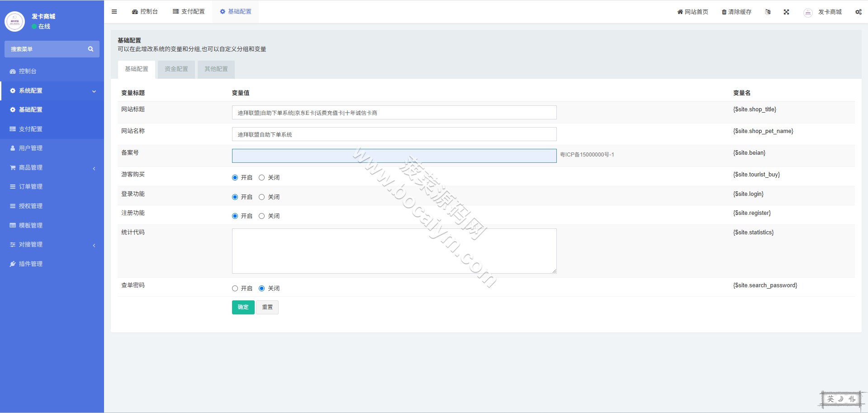Viewport: 868px width, 413px height.
Task: Click the 对接管理 sliders icon in sidebar
Action: pyautogui.click(x=13, y=244)
